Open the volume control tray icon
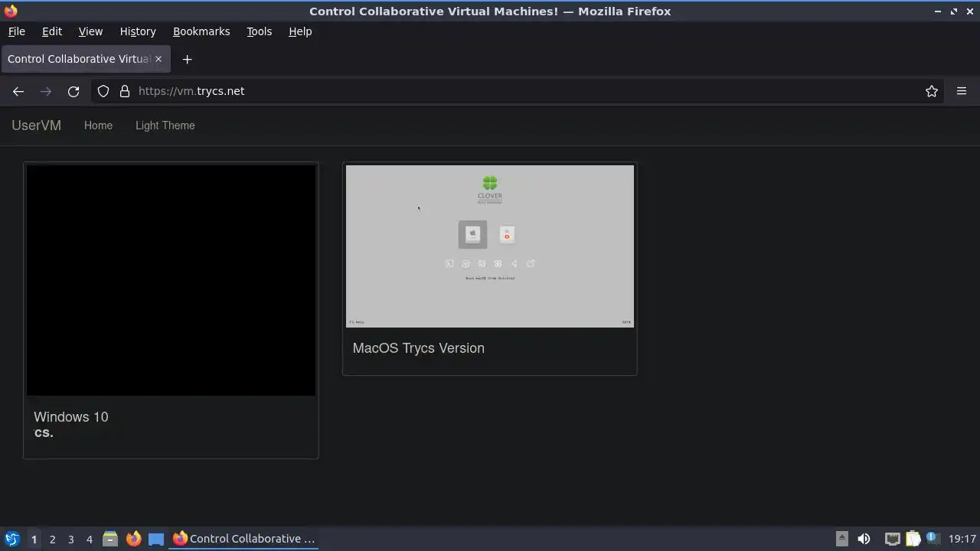The image size is (980, 551). 864,539
